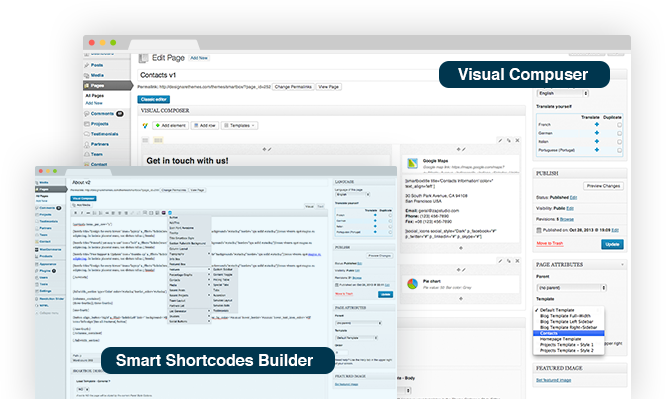The width and height of the screenshot is (666, 399).
Task: Select the Duplicate radio button for French
Action: [619, 125]
